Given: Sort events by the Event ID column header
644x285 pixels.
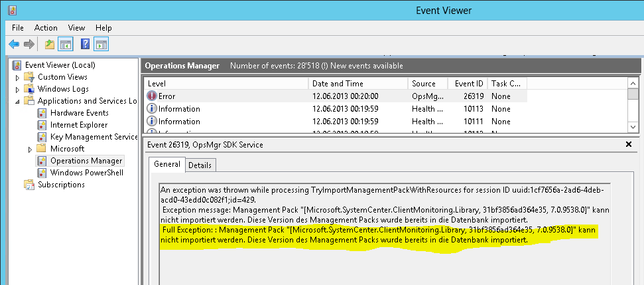Looking at the screenshot, I should click(468, 84).
